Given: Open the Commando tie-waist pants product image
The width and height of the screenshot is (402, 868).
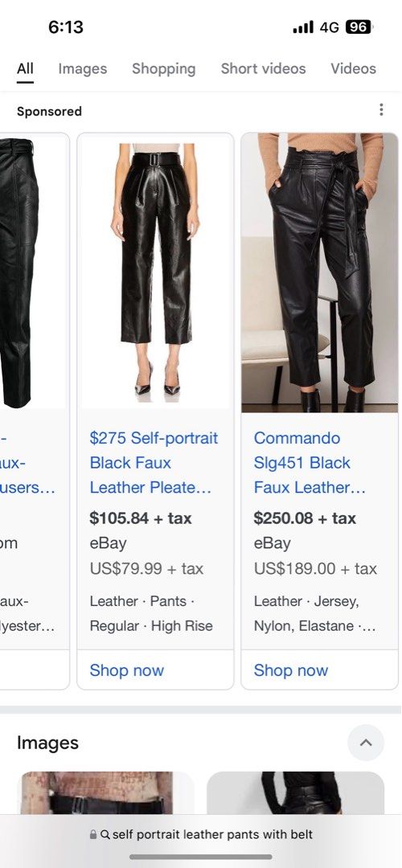Looking at the screenshot, I should (319, 272).
